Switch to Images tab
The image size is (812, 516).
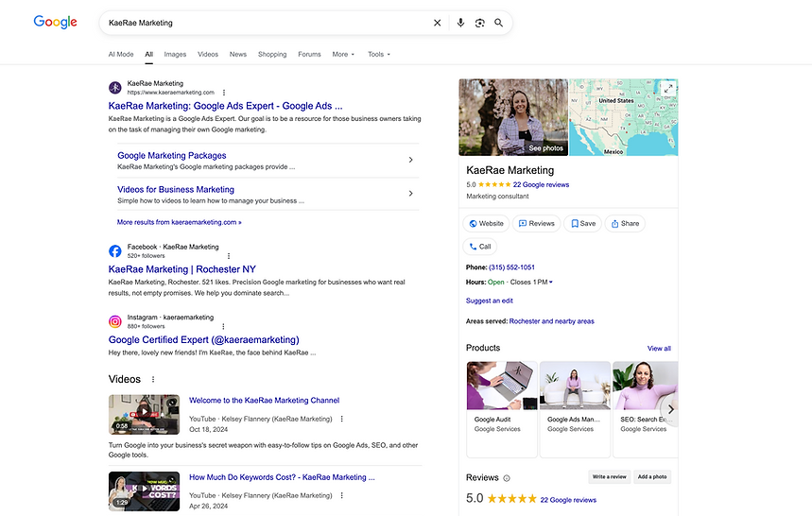click(x=175, y=55)
